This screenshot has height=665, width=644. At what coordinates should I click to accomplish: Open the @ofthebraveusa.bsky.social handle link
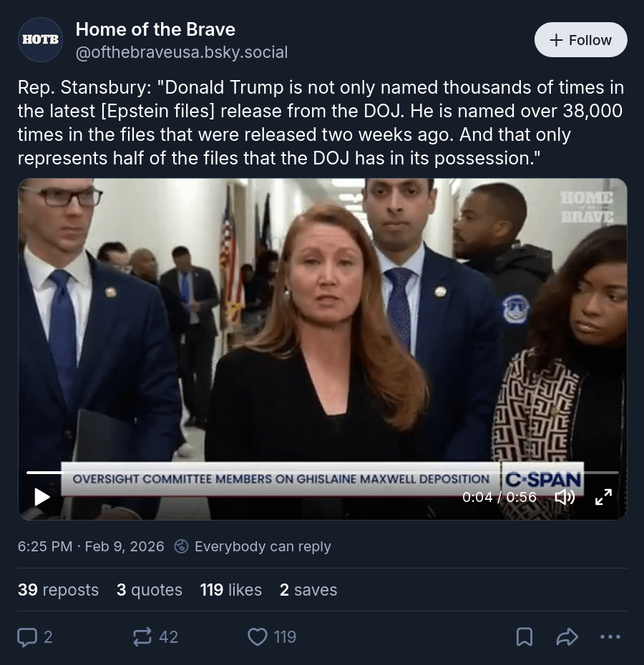182,52
